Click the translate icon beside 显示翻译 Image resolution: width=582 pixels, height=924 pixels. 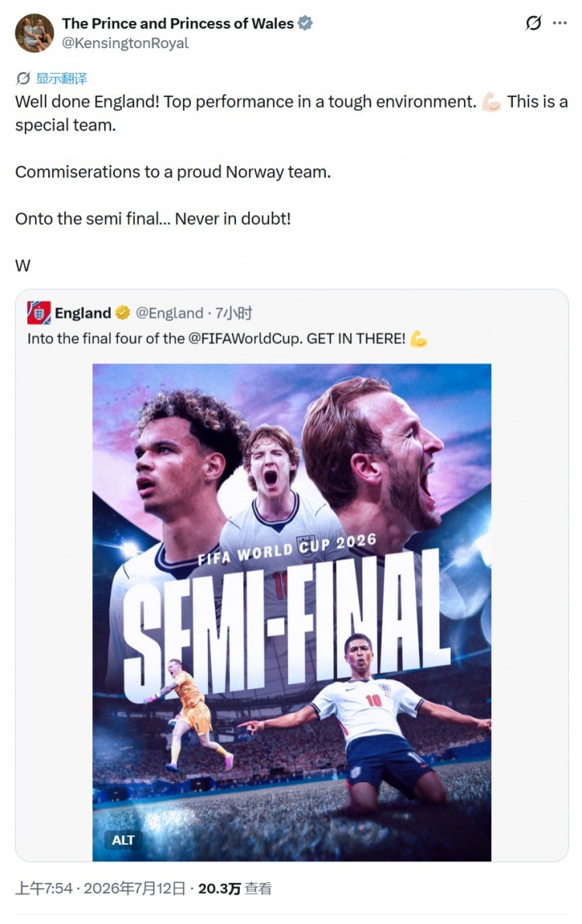[23, 78]
